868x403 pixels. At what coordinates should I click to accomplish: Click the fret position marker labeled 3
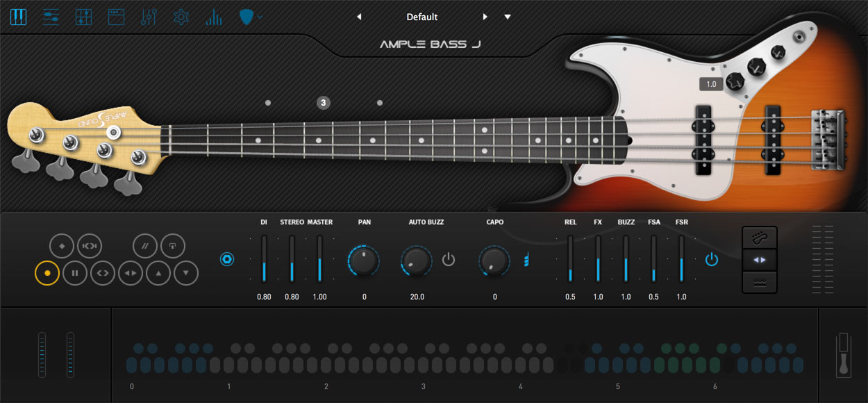323,103
